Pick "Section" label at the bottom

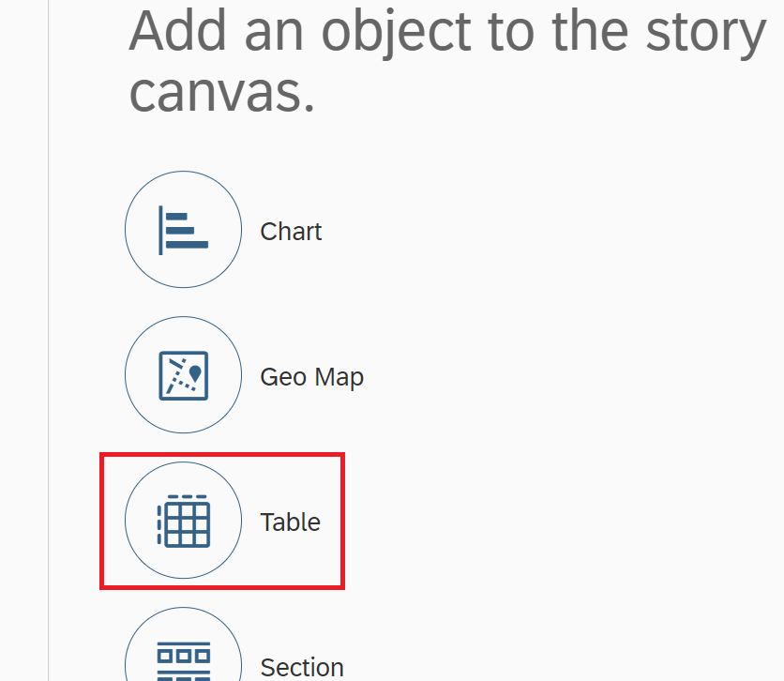coord(302,668)
